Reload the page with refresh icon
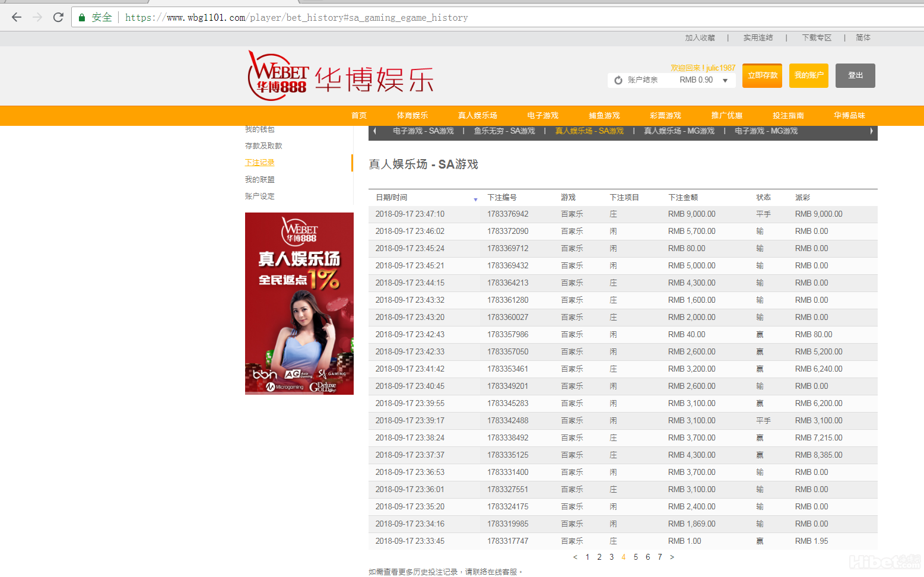This screenshot has height=577, width=924. pos(58,17)
